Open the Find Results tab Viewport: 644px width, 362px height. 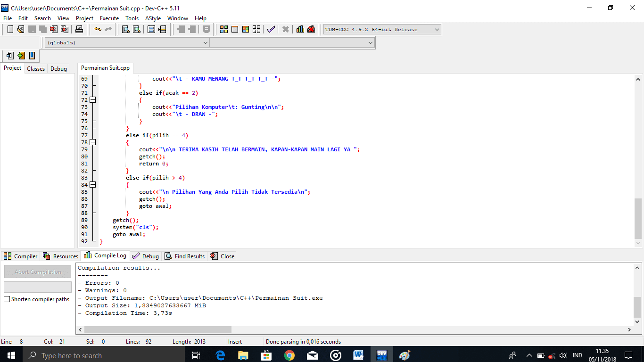pyautogui.click(x=184, y=256)
